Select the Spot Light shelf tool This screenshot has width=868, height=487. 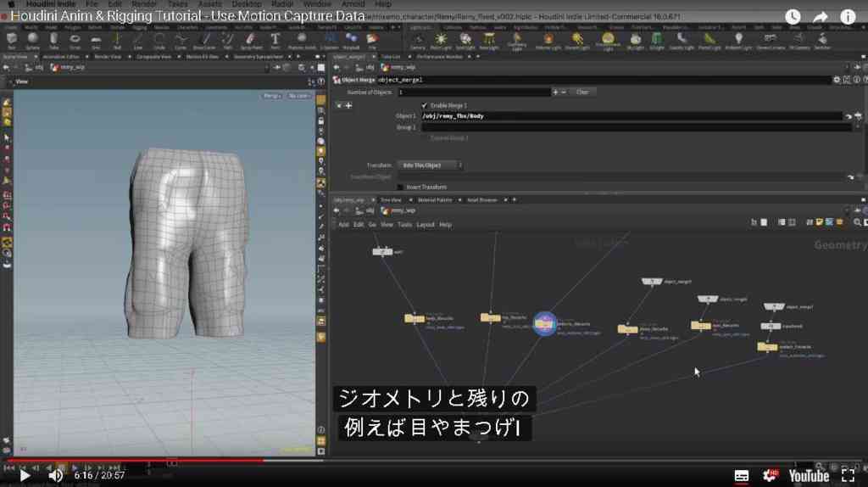(x=465, y=41)
